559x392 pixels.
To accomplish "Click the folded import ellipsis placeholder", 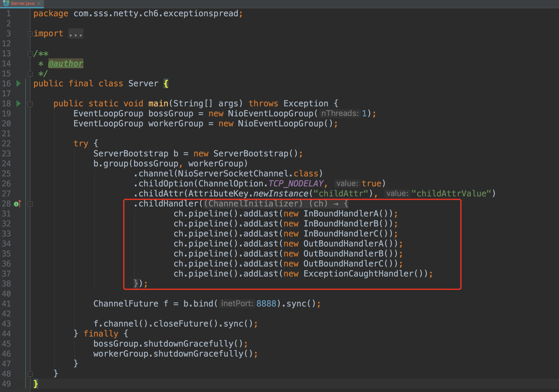I will point(76,33).
